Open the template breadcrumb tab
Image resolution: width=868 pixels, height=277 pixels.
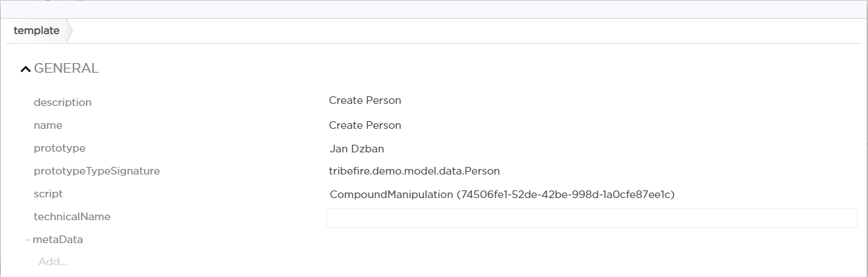(36, 31)
